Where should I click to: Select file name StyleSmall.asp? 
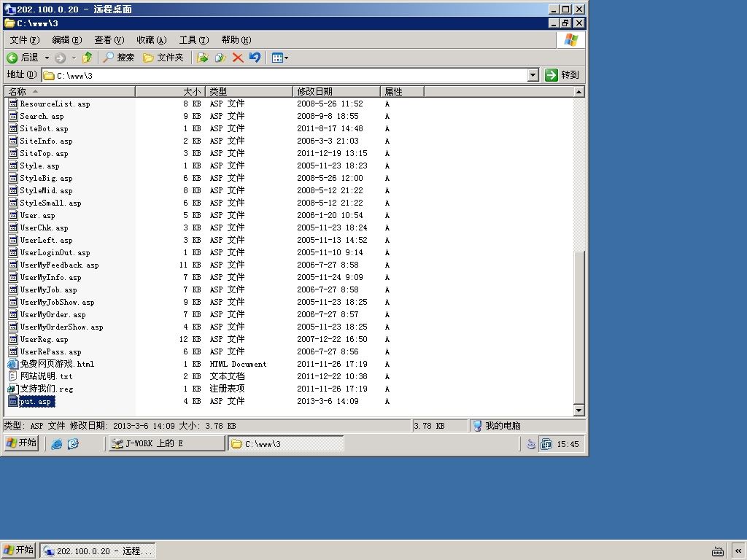click(50, 203)
